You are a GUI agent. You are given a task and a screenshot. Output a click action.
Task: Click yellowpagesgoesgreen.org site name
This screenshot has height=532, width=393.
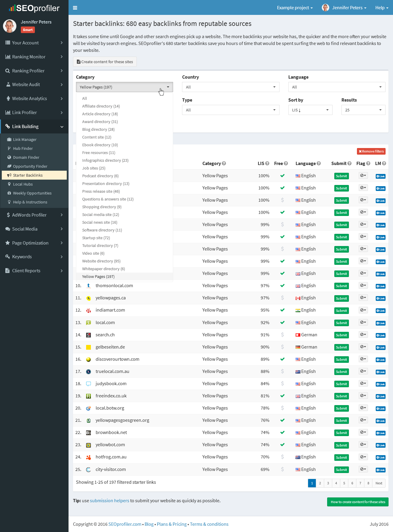point(122,420)
